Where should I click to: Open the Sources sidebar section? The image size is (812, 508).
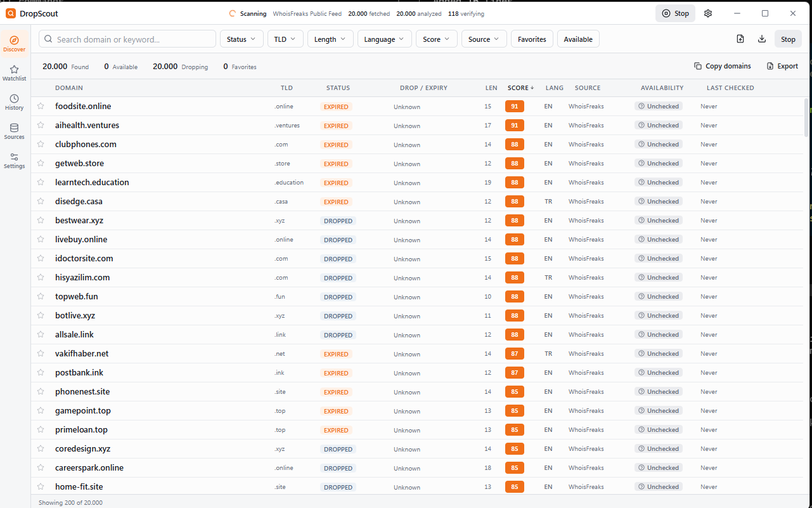[14, 131]
